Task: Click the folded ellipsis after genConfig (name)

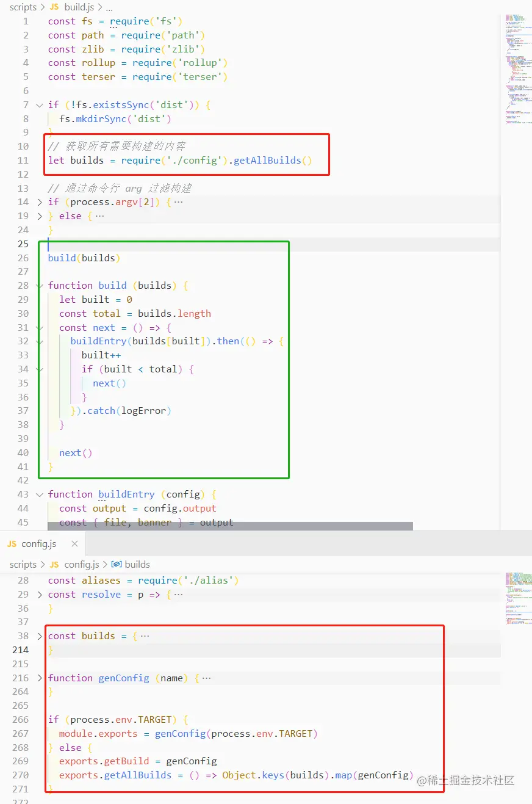Action: click(x=206, y=678)
